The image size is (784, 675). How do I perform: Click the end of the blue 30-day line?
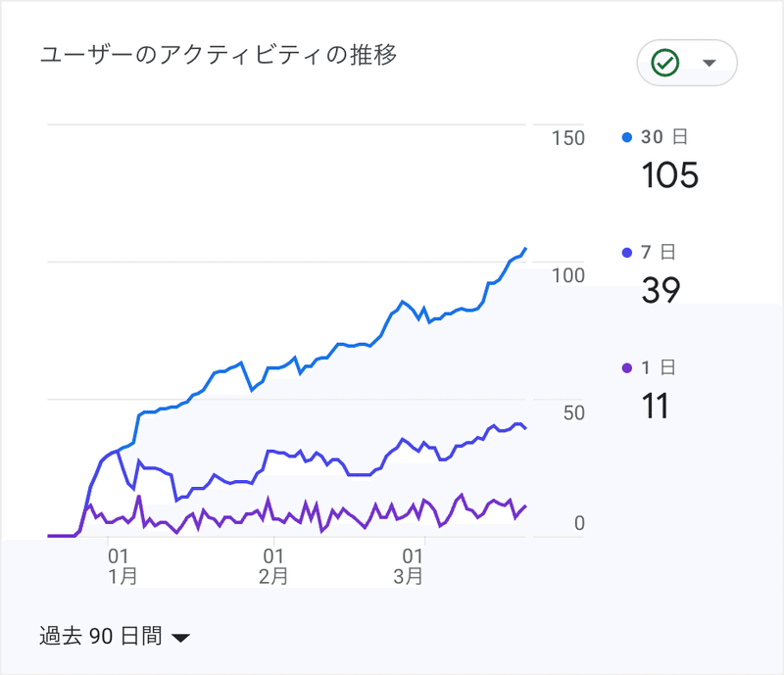525,249
